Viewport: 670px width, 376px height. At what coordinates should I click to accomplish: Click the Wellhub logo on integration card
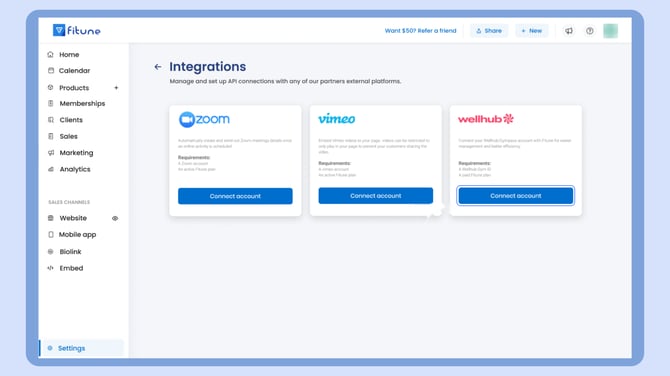(x=486, y=119)
